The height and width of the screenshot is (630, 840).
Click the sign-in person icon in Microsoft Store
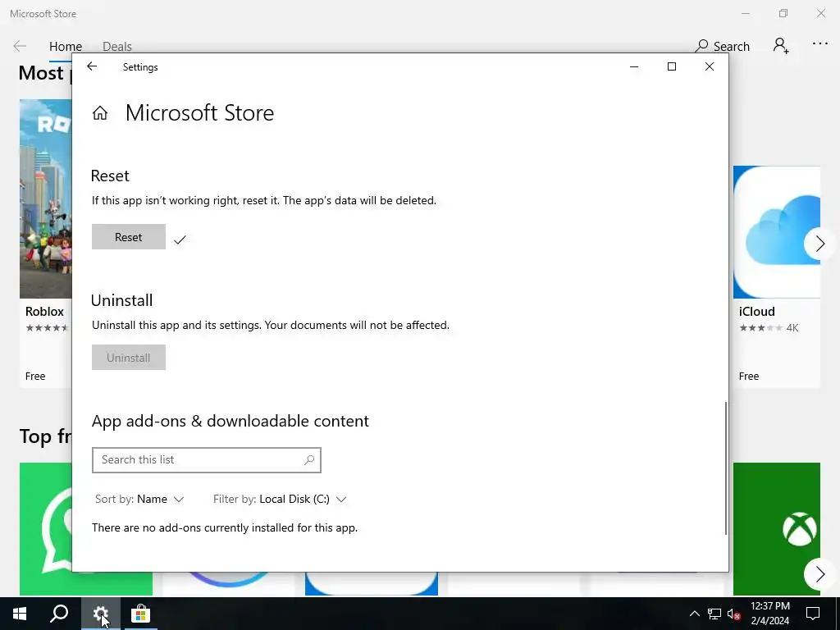(x=781, y=46)
